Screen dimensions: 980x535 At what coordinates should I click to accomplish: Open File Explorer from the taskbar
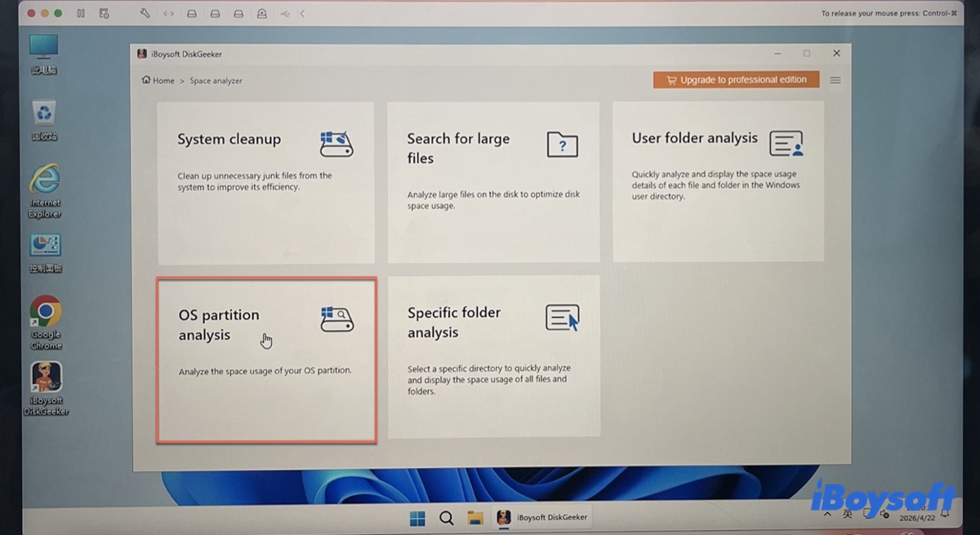coord(474,518)
